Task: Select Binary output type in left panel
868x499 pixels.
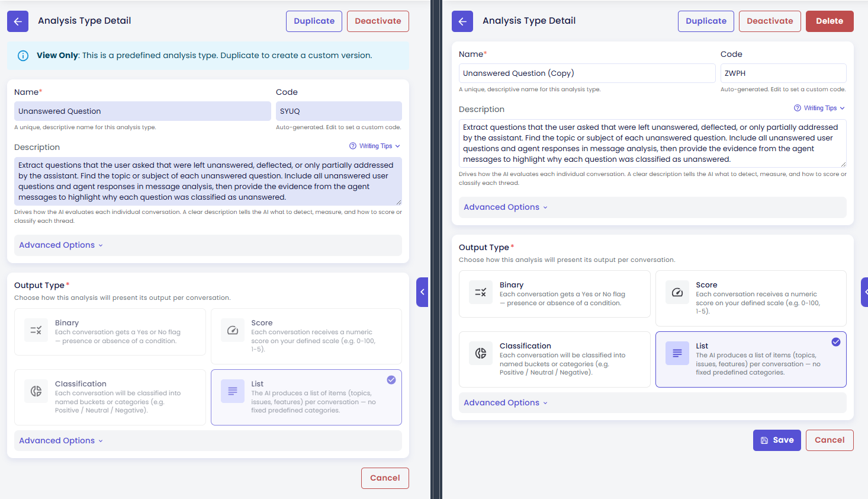Action: [x=110, y=332]
